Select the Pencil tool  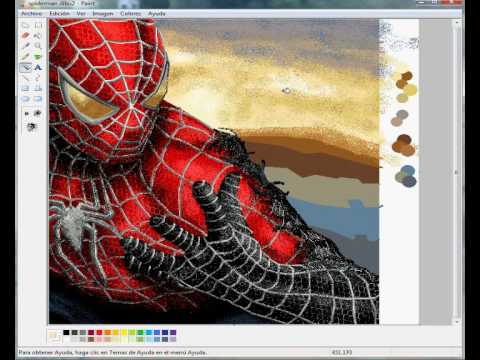tap(26, 57)
